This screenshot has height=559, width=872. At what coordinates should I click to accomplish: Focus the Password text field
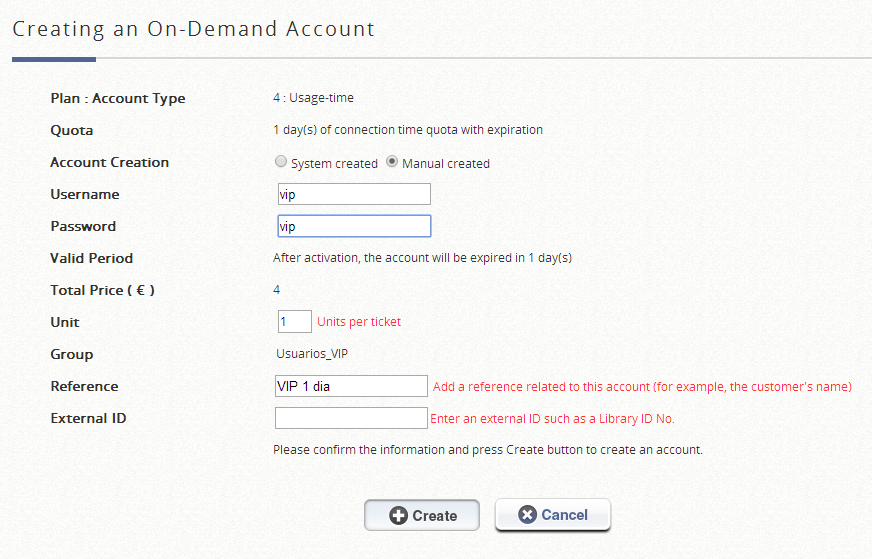[x=354, y=226]
